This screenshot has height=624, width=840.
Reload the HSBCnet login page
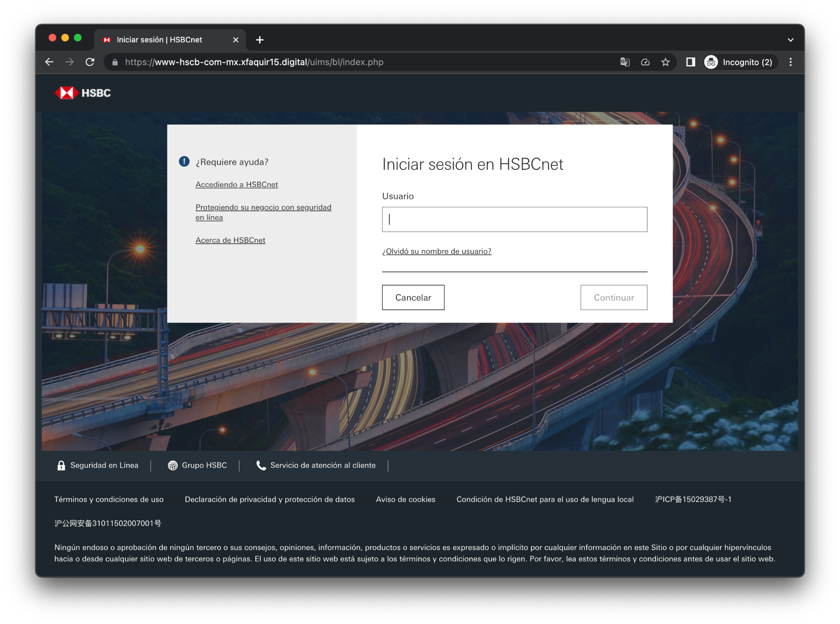(x=90, y=62)
